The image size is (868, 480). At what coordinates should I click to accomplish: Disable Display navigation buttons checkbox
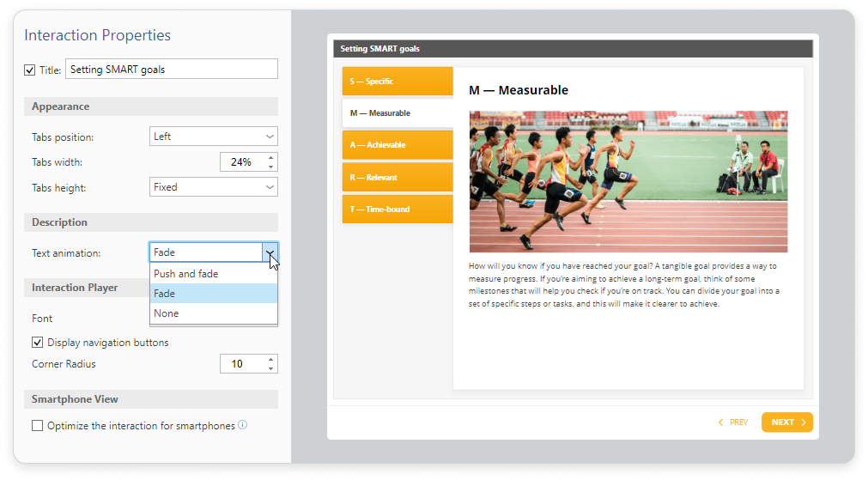(x=38, y=343)
